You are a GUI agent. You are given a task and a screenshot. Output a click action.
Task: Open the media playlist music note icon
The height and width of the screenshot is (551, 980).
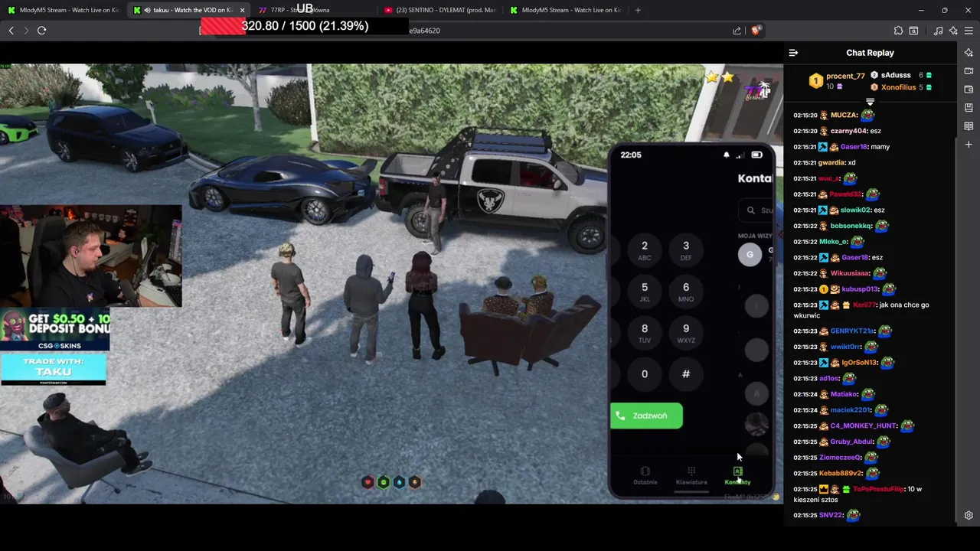pos(938,31)
